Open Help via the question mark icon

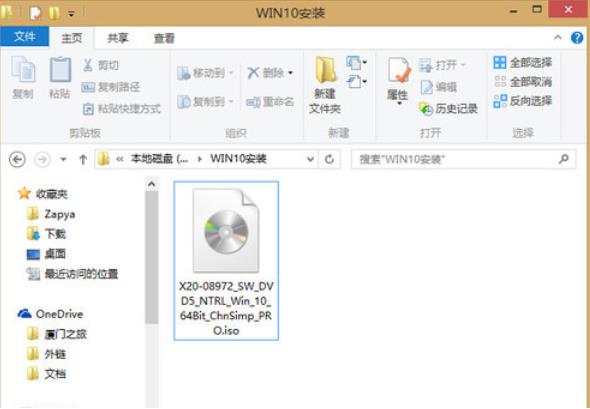(577, 38)
